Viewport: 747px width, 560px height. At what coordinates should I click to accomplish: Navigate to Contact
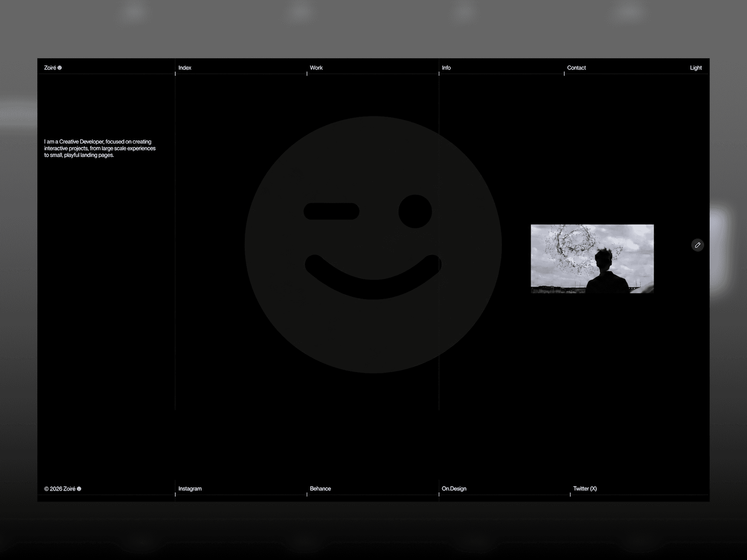point(576,68)
